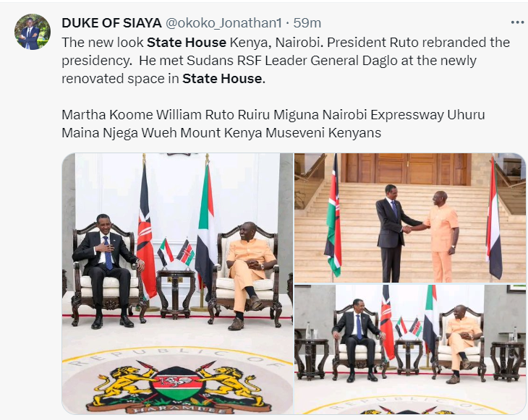Open the 59m timestamp link

click(x=307, y=22)
